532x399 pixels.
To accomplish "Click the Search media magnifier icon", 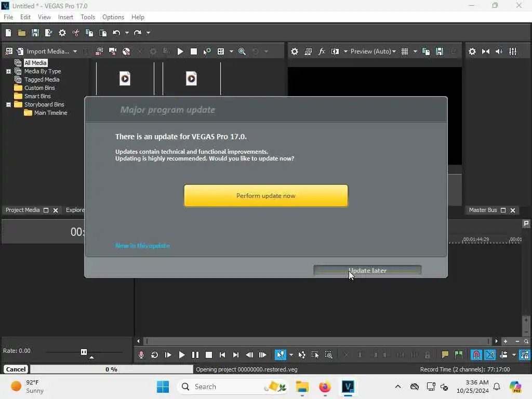I will coord(242,51).
